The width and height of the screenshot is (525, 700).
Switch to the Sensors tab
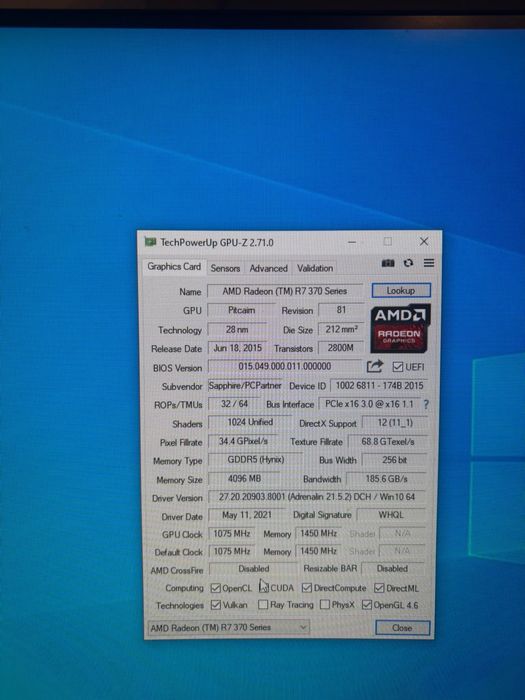point(225,268)
